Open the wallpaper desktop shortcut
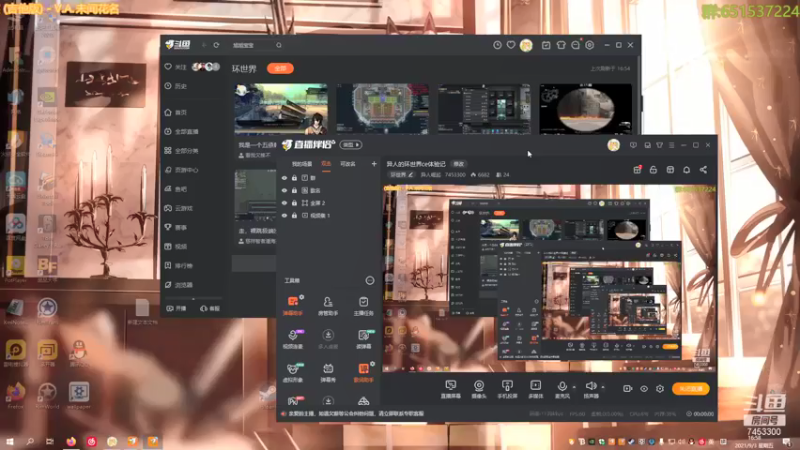800x450 pixels. click(79, 395)
